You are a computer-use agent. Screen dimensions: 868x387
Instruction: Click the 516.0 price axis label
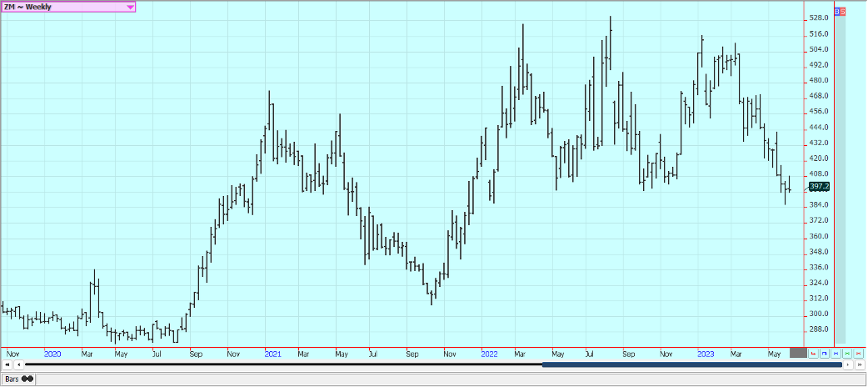pyautogui.click(x=820, y=34)
